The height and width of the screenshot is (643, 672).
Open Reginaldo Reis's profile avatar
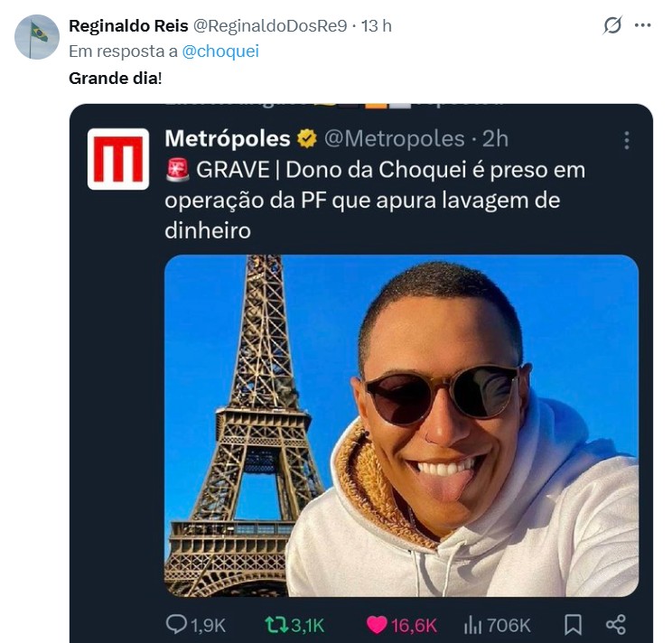[x=37, y=37]
